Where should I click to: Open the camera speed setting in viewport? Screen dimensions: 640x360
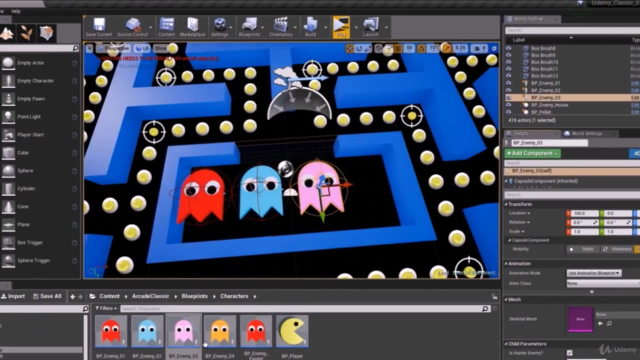click(x=479, y=49)
